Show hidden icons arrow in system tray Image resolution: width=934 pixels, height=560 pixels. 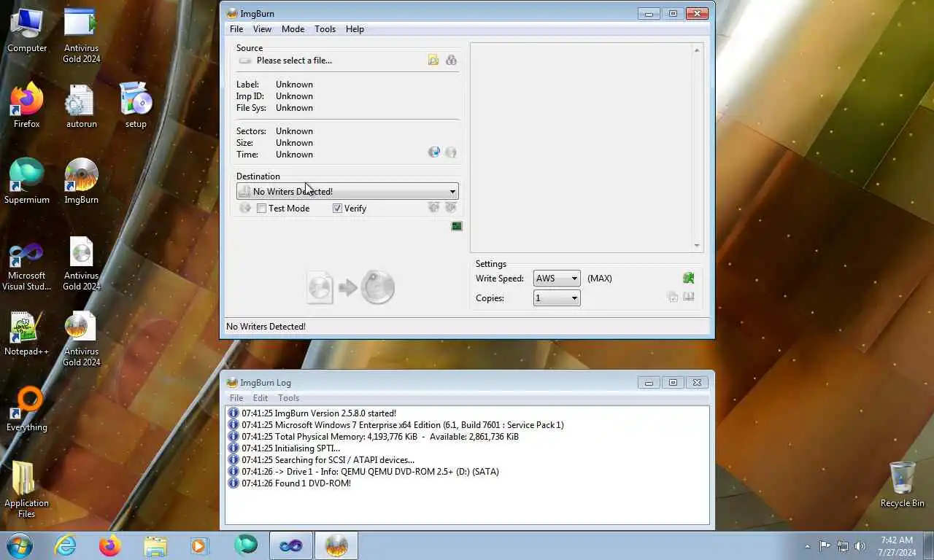807,546
